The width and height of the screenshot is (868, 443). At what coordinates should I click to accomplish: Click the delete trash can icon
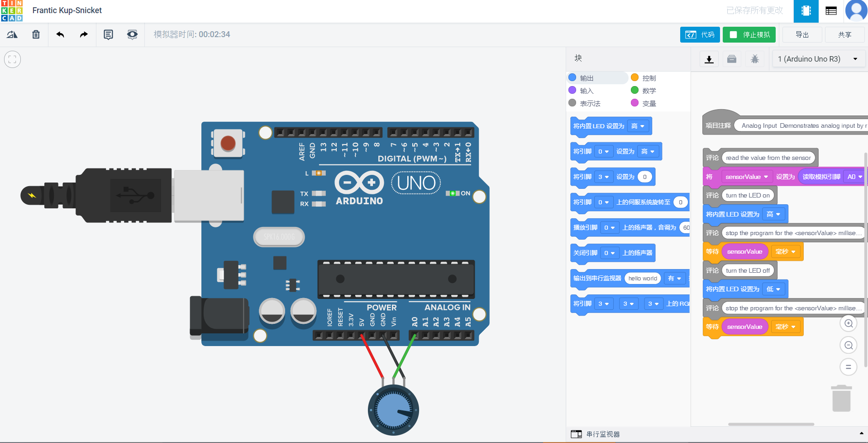pos(36,34)
